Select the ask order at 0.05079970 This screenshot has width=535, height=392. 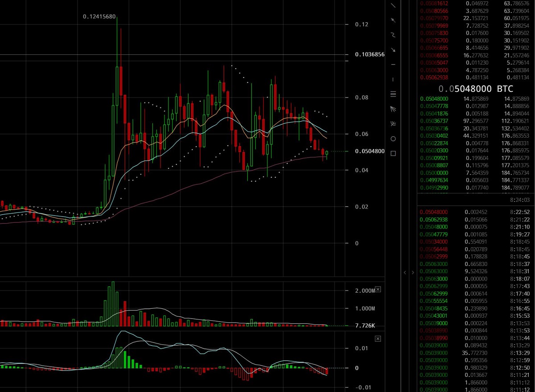pos(476,18)
